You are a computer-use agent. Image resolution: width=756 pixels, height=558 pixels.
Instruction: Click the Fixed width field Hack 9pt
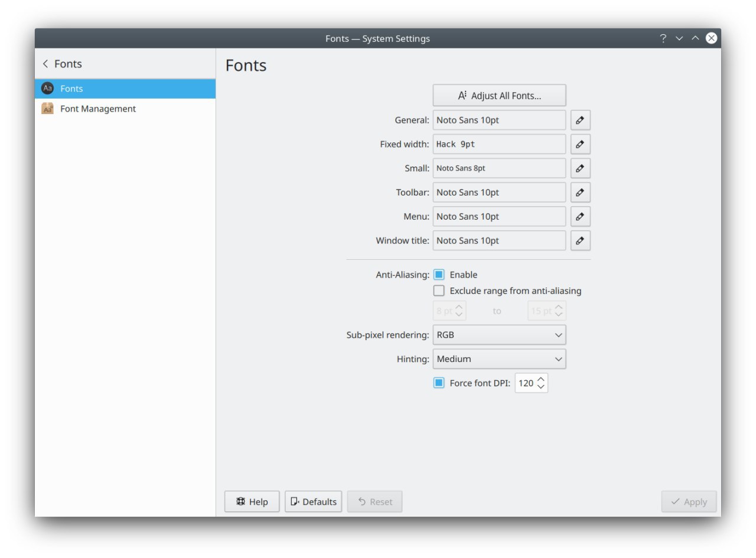499,144
